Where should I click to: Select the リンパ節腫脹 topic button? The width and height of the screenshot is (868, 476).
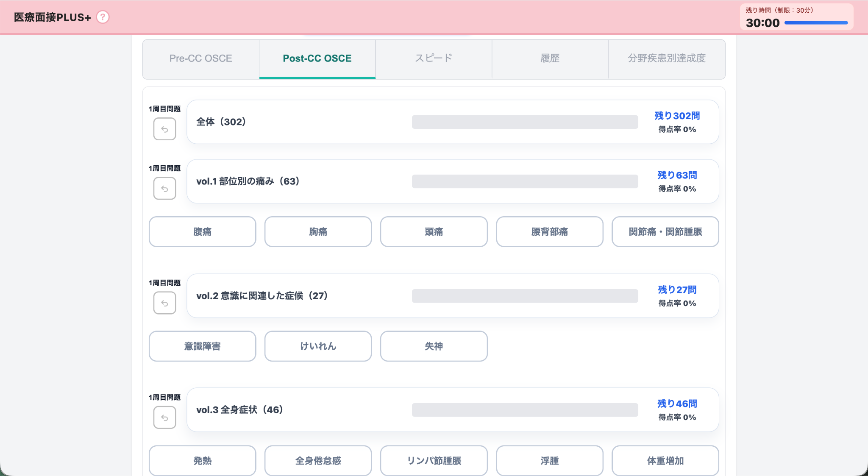[x=434, y=461]
